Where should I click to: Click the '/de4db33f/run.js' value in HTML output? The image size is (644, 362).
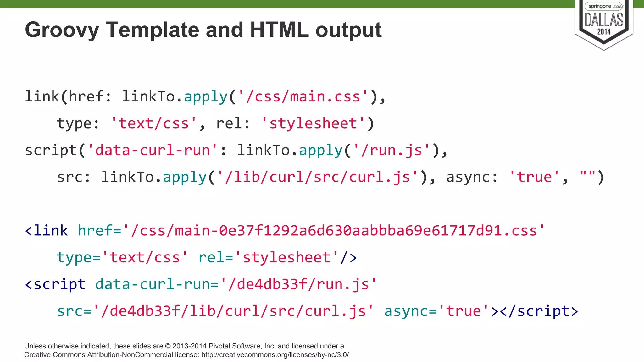[x=298, y=285]
